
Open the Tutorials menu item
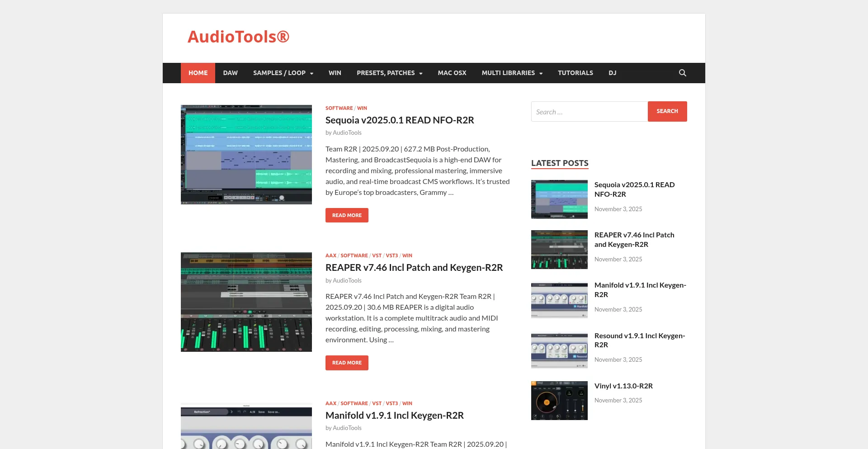tap(575, 73)
